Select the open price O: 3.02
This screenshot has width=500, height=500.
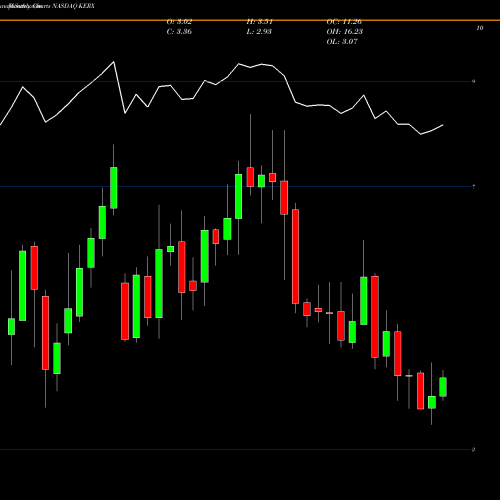[x=179, y=22]
